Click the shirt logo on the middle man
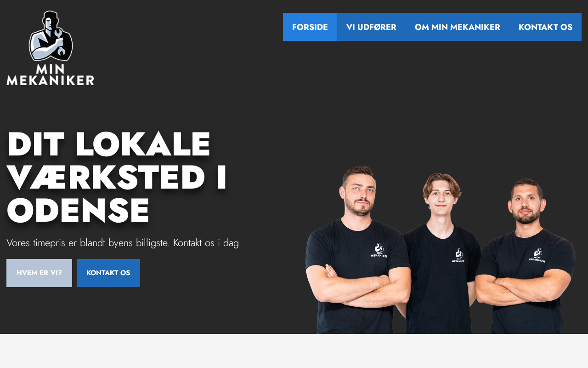This screenshot has width=588, height=368. tap(458, 256)
